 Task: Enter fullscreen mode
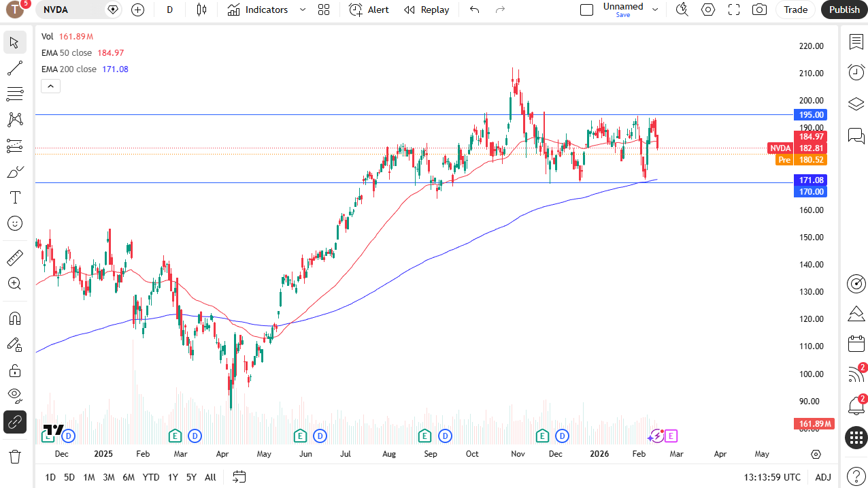pos(734,10)
